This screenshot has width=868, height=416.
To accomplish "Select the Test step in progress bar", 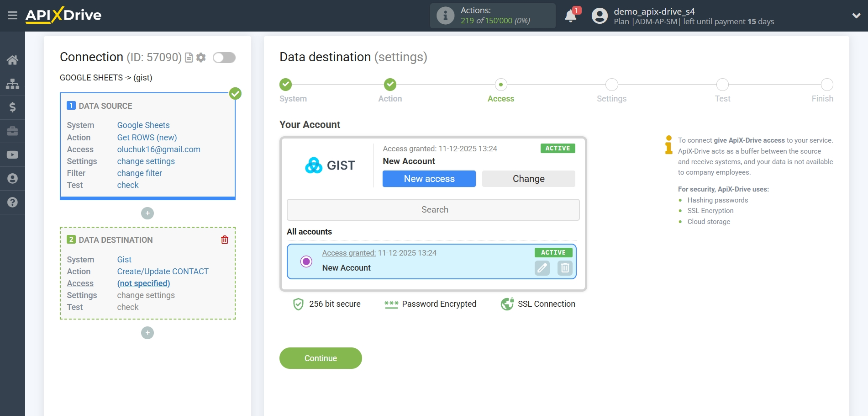I will pyautogui.click(x=722, y=85).
